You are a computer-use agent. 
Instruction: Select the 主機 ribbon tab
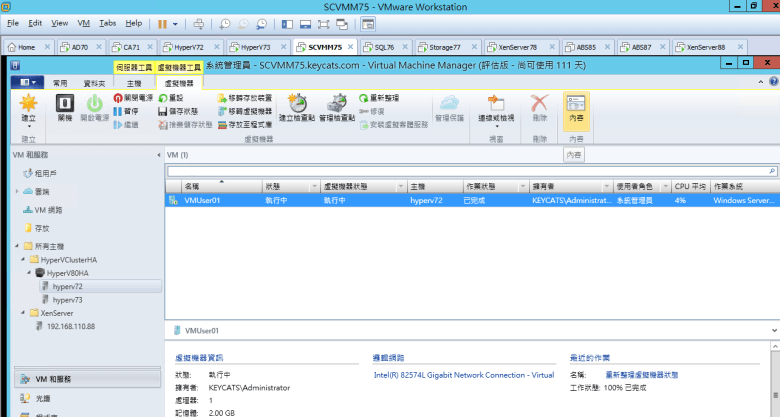(x=134, y=83)
